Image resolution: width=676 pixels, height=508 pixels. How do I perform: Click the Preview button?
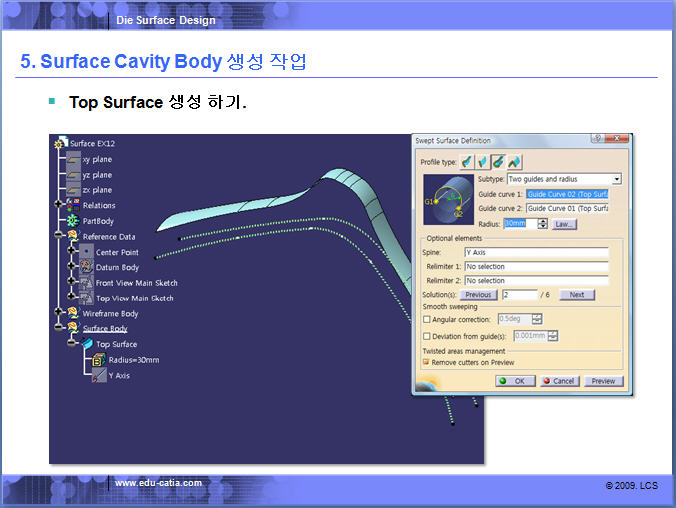[x=603, y=381]
